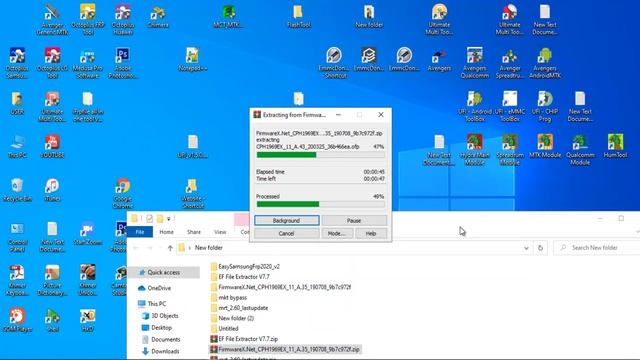Screen dimensions: 640x360
Task: Open the YOUTUBE desktop shortcut
Action: click(52, 146)
